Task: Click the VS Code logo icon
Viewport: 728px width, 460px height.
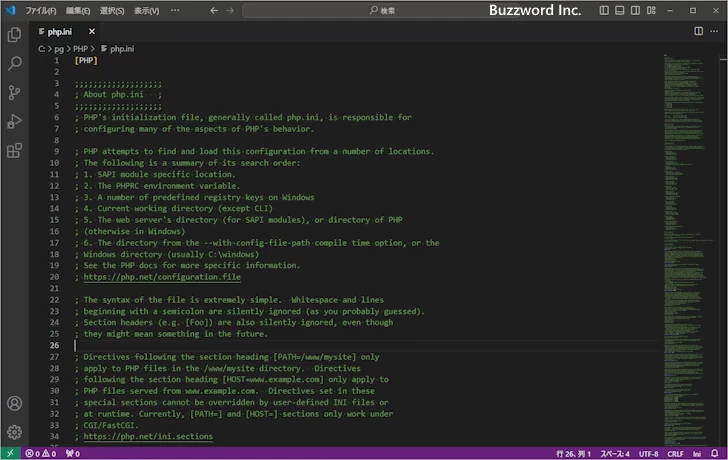Action: click(10, 10)
